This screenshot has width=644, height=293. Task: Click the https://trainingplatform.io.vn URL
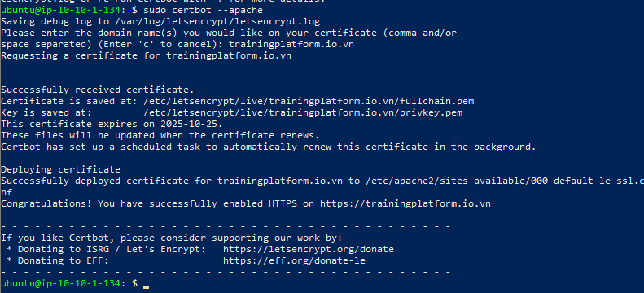[x=405, y=203]
